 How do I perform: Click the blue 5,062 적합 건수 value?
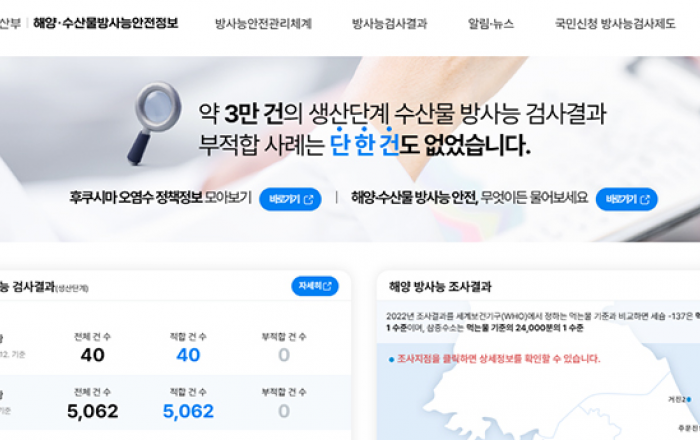pyautogui.click(x=188, y=411)
